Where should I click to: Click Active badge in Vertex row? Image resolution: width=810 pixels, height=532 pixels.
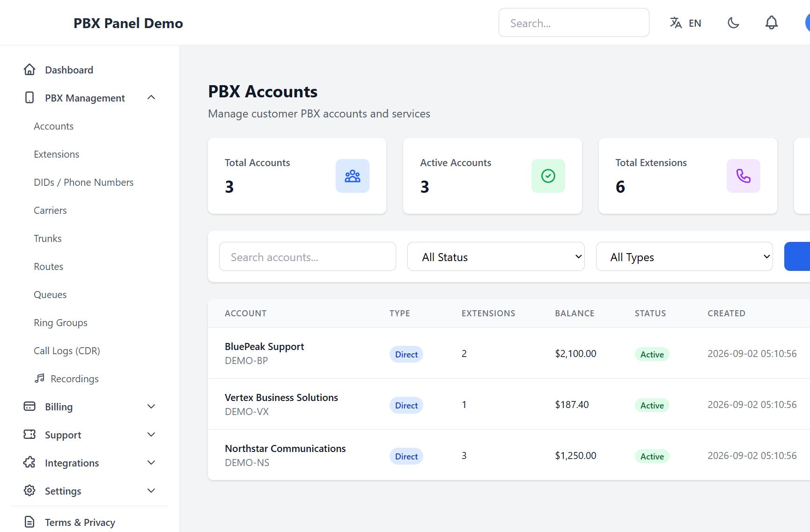coord(652,405)
